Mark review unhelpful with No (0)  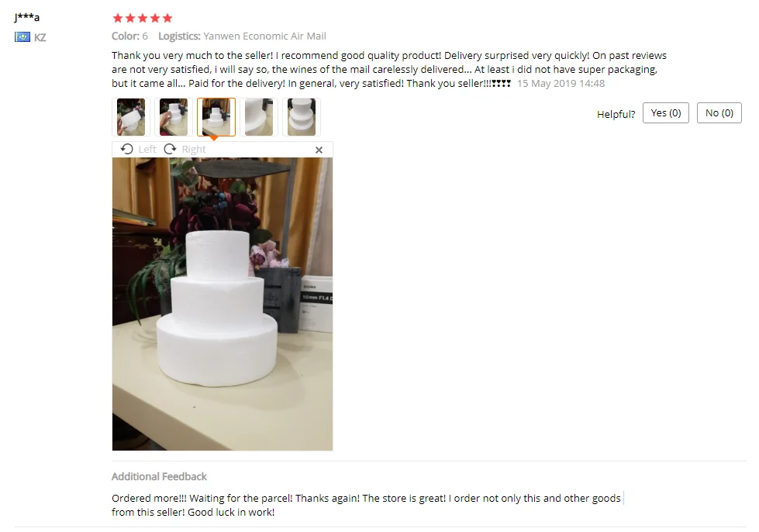(x=719, y=112)
